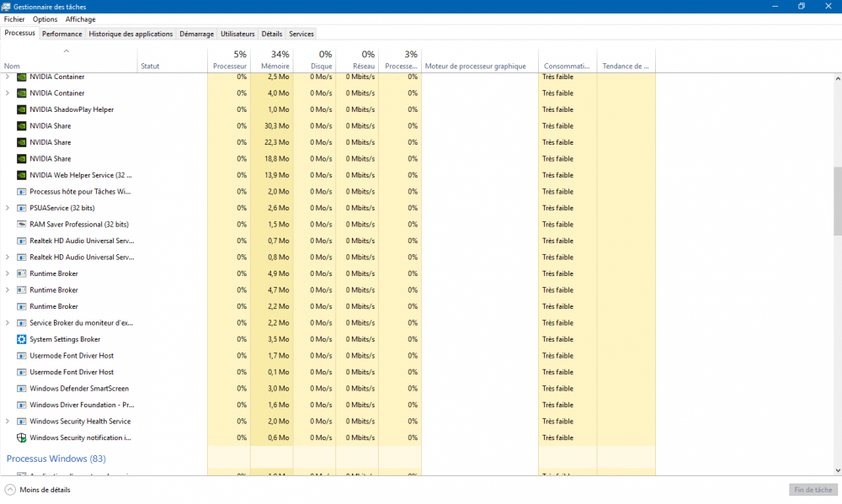Open the Démarrage tab
The height and width of the screenshot is (504, 842).
pyautogui.click(x=196, y=34)
